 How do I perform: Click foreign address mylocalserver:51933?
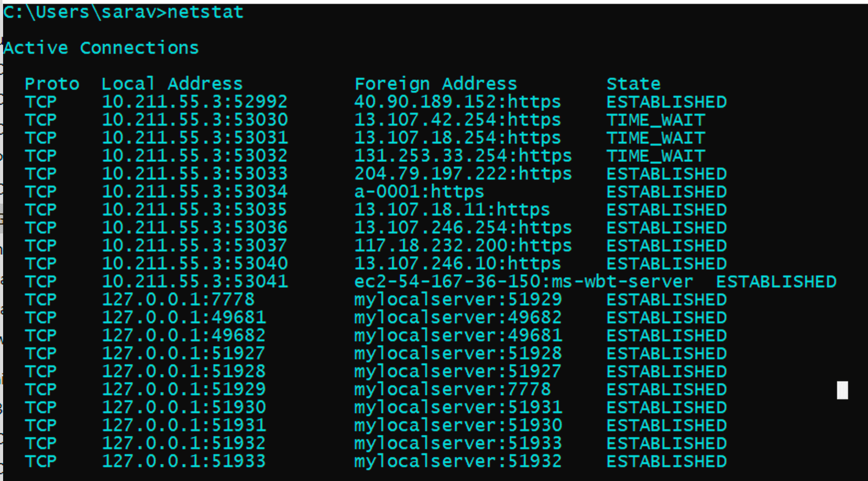[458, 443]
